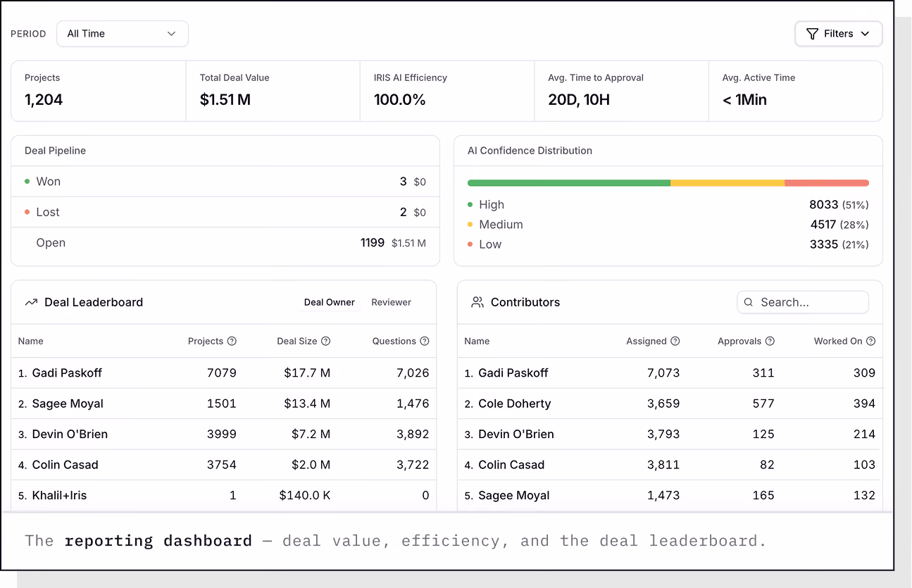Image resolution: width=912 pixels, height=588 pixels.
Task: Click the IRIS AI Efficiency 100.0% value
Action: click(400, 100)
